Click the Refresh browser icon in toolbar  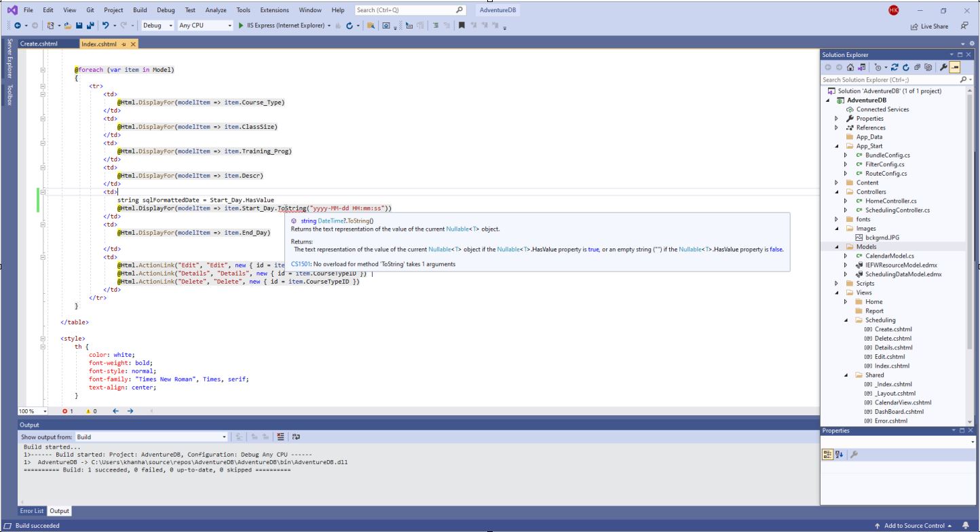pos(349,26)
